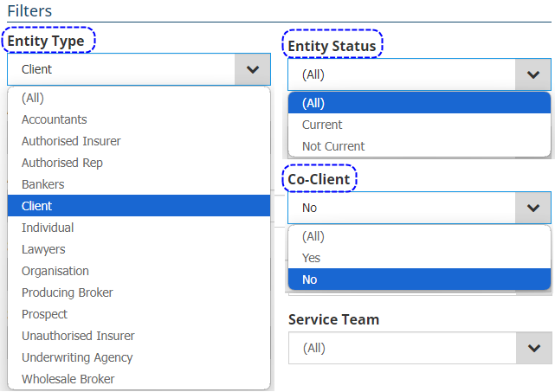This screenshot has width=555, height=392.
Task: Open the Co-Client dropdown arrow
Action: (x=532, y=208)
